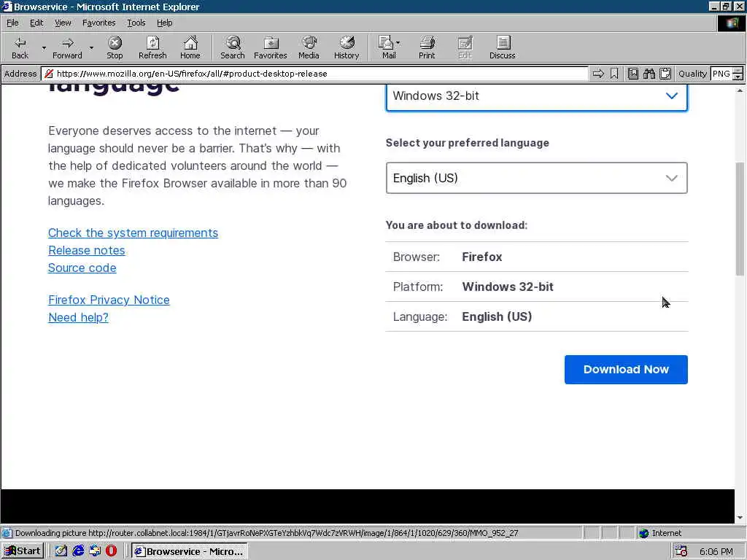This screenshot has width=747, height=560.
Task: Click the bold 'Firefox' browser value
Action: click(x=481, y=257)
